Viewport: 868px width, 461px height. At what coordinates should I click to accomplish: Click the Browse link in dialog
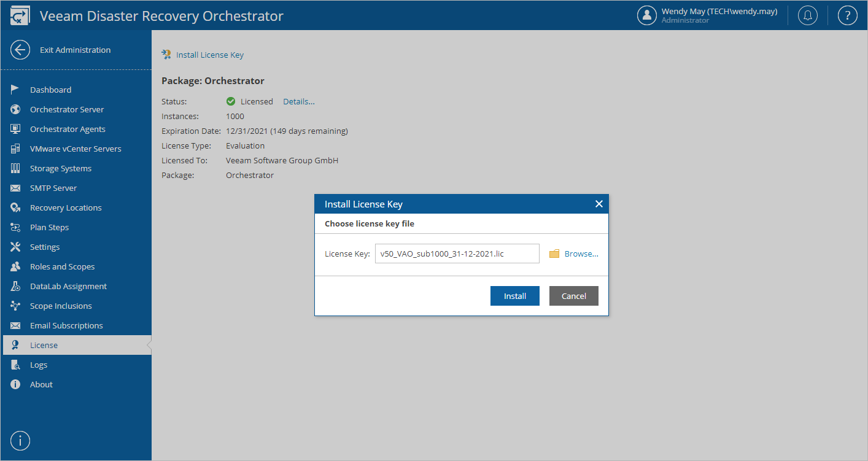coord(581,254)
